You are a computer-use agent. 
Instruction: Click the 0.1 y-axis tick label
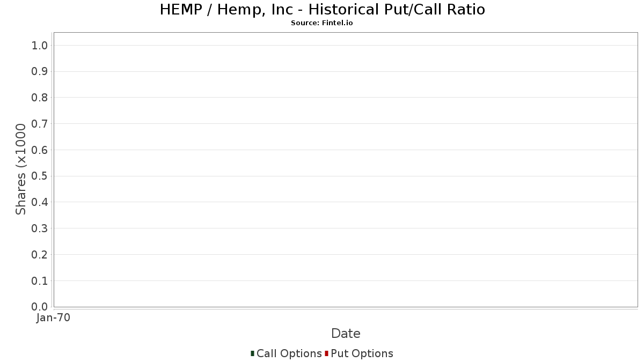pos(40,281)
